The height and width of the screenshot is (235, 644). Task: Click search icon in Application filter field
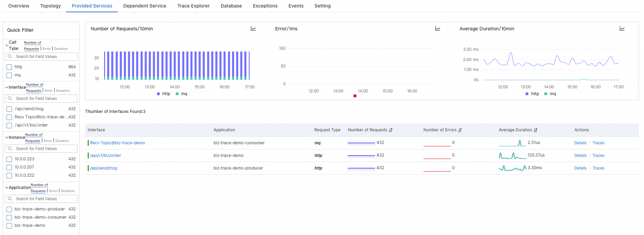tap(10, 199)
